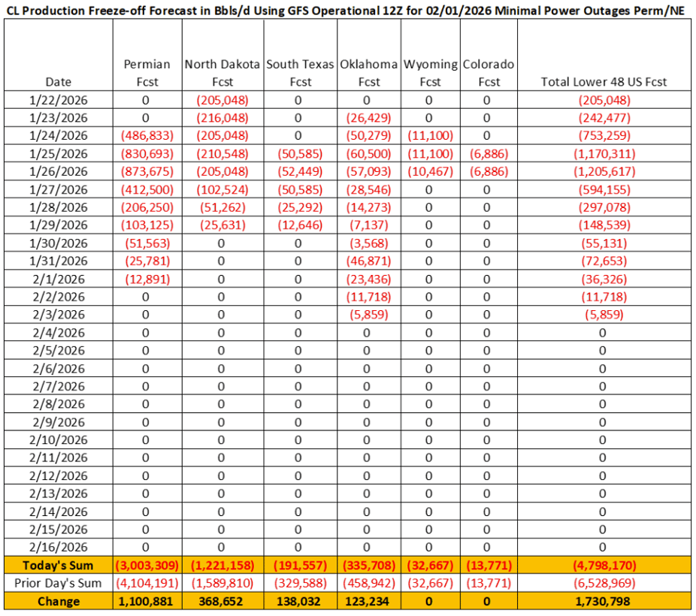This screenshot has width=696, height=616.
Task: Click the Permian Fcst column header
Action: click(x=147, y=73)
